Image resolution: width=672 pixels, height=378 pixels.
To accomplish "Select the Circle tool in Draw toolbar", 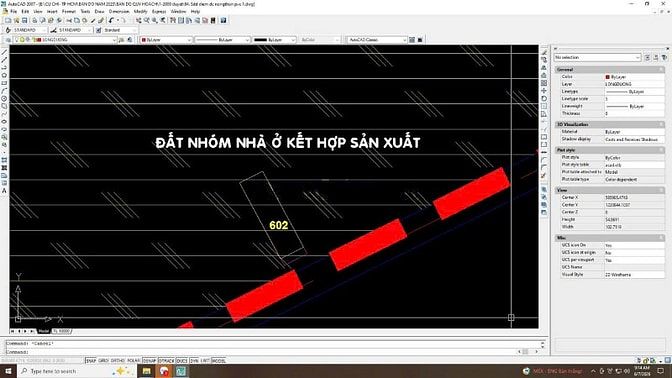I will (x=4, y=99).
